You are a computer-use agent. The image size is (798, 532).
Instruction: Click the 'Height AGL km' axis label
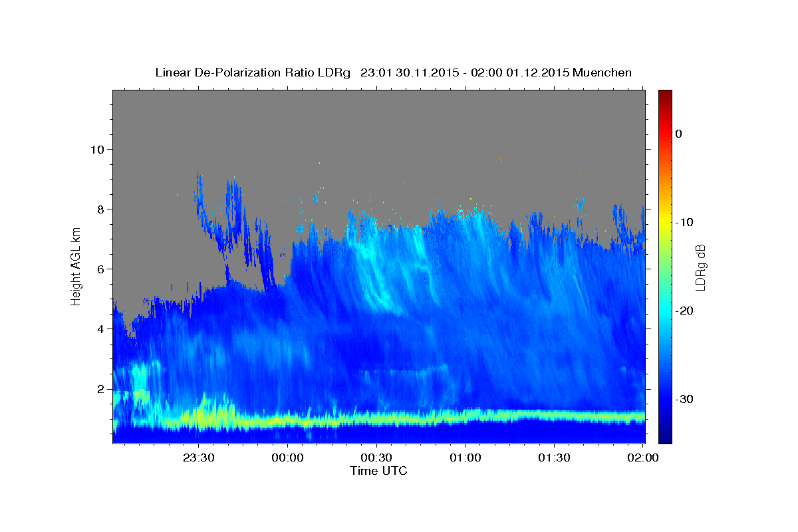[x=76, y=267]
